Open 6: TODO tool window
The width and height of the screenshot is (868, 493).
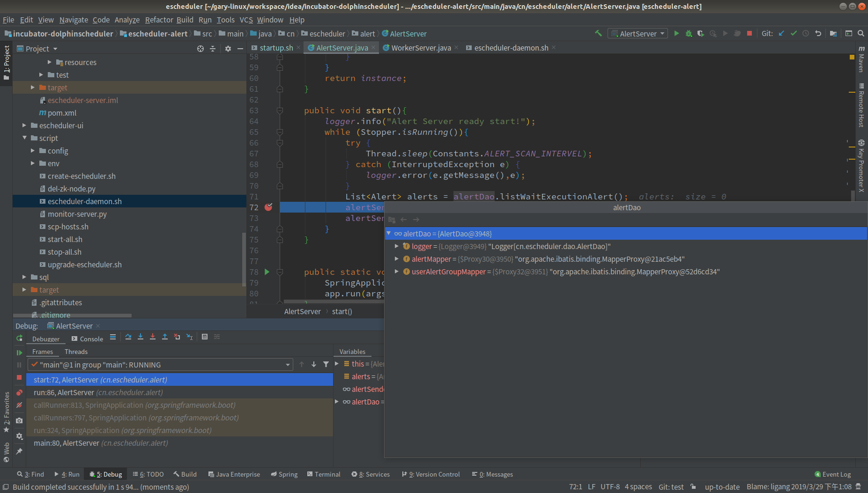148,474
